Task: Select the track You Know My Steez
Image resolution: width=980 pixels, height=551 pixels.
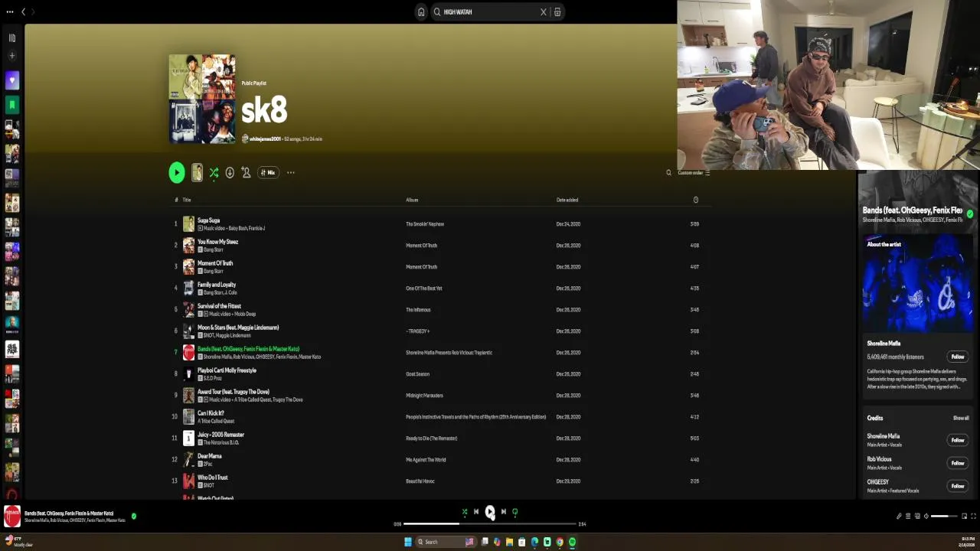Action: click(x=217, y=242)
